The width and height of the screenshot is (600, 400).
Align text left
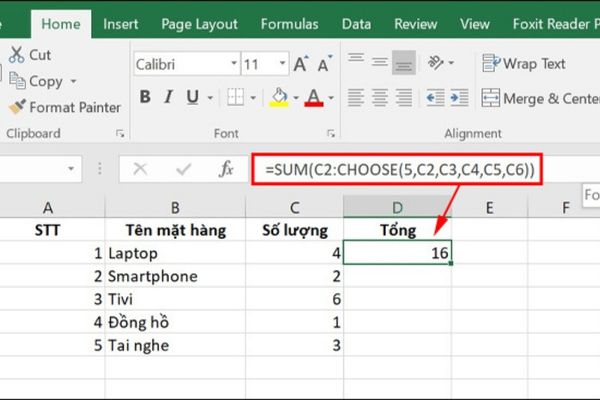click(356, 98)
